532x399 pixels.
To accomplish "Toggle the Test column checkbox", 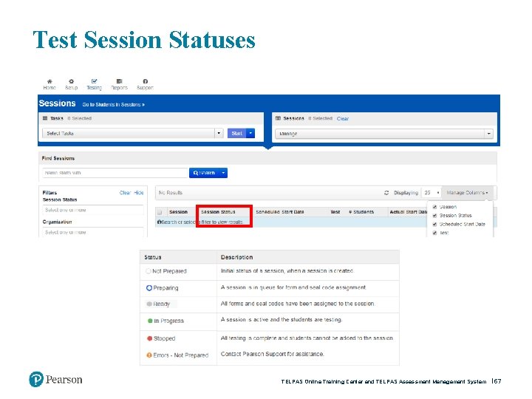I will [434, 233].
